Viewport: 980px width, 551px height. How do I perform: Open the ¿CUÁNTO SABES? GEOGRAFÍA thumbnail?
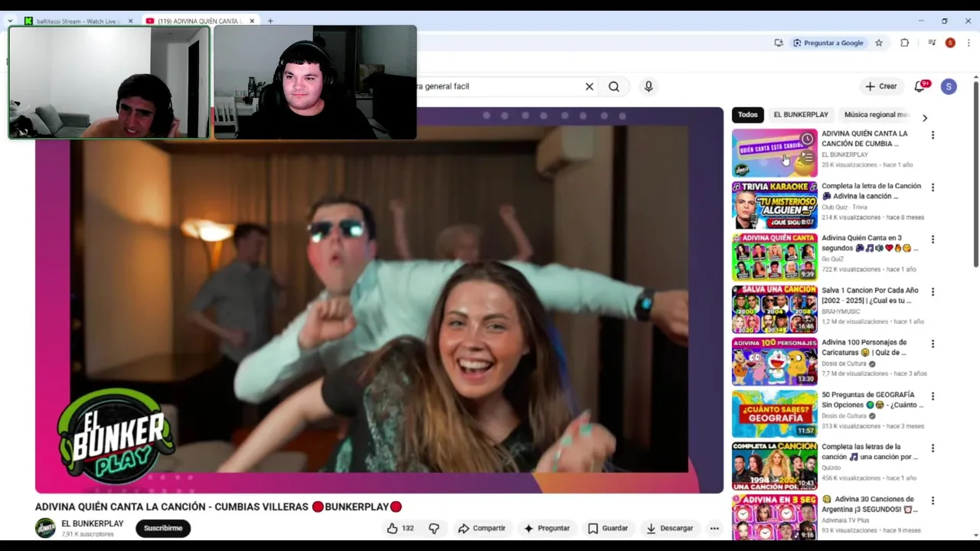(x=774, y=414)
